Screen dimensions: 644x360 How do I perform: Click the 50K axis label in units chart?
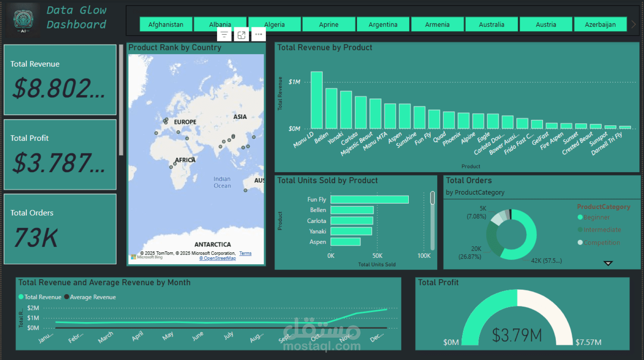[377, 256]
